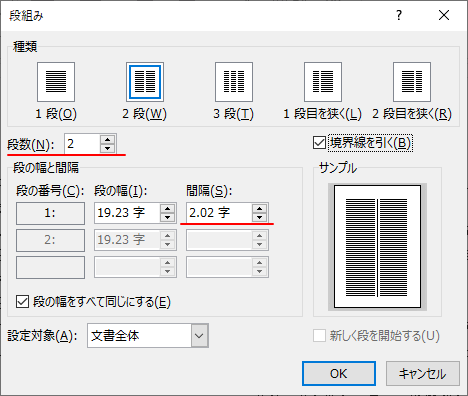Click the 設定対象(A): label
The width and height of the screenshot is (468, 396).
43,336
